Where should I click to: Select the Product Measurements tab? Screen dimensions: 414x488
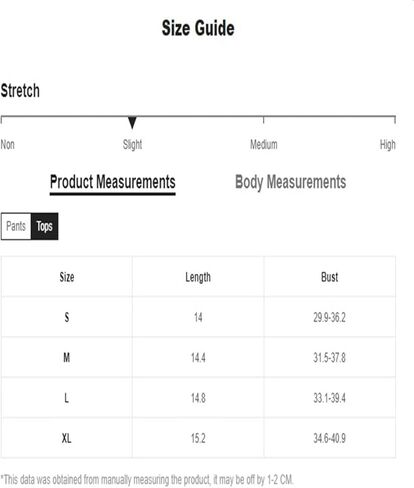coord(113,182)
